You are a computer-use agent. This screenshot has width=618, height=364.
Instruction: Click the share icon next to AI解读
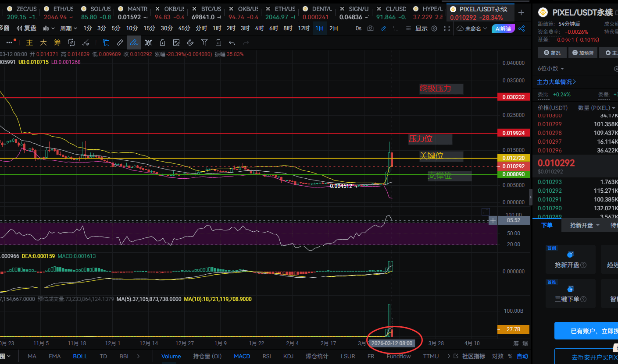522,28
